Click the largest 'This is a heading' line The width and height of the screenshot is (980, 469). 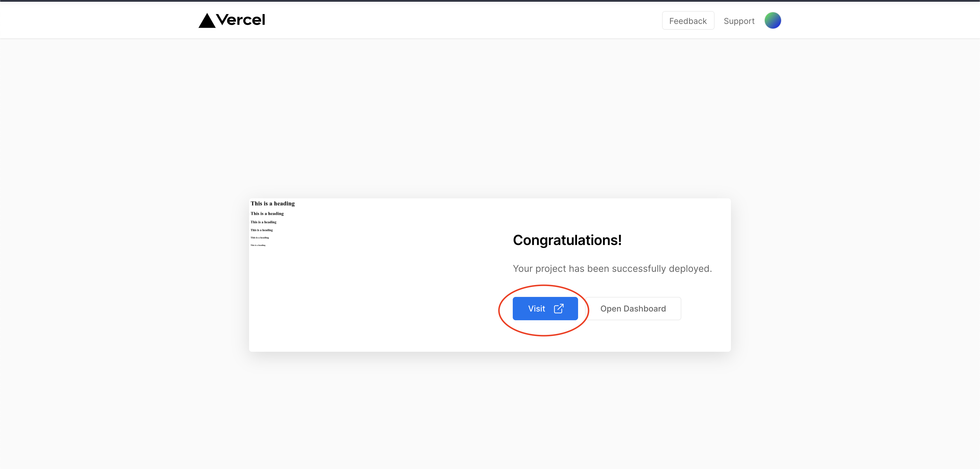[272, 204]
